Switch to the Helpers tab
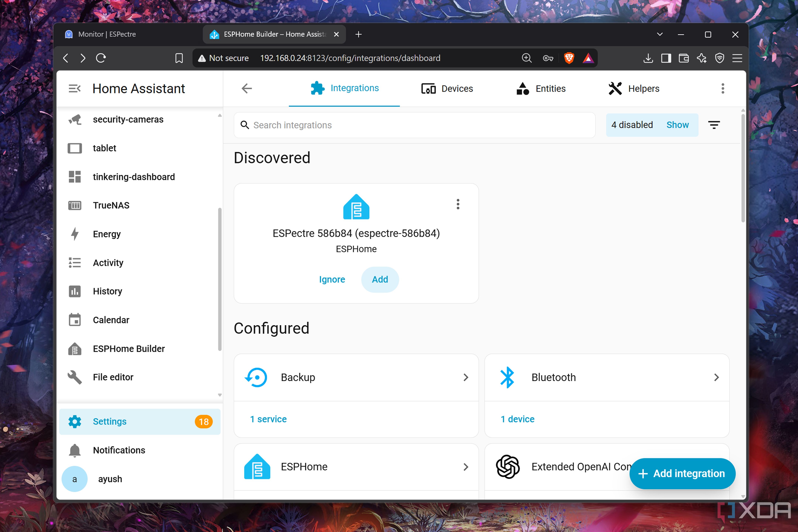The height and width of the screenshot is (532, 798). (x=634, y=88)
